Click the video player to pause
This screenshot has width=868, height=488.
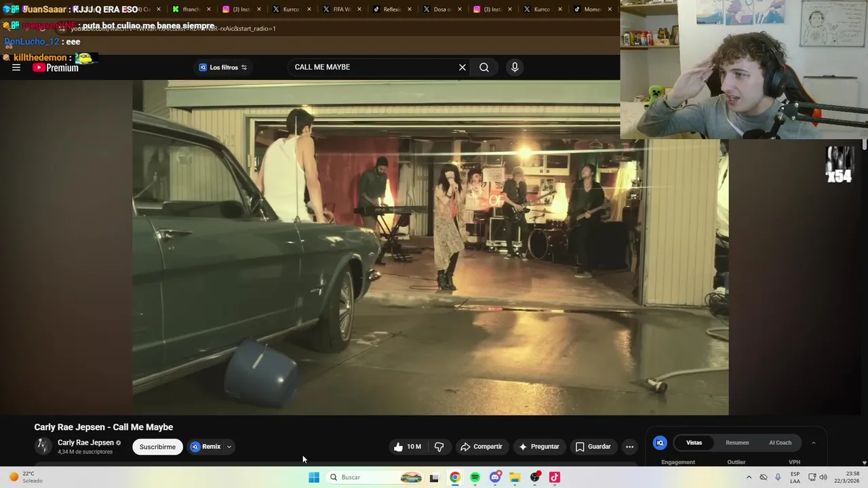pos(431,247)
